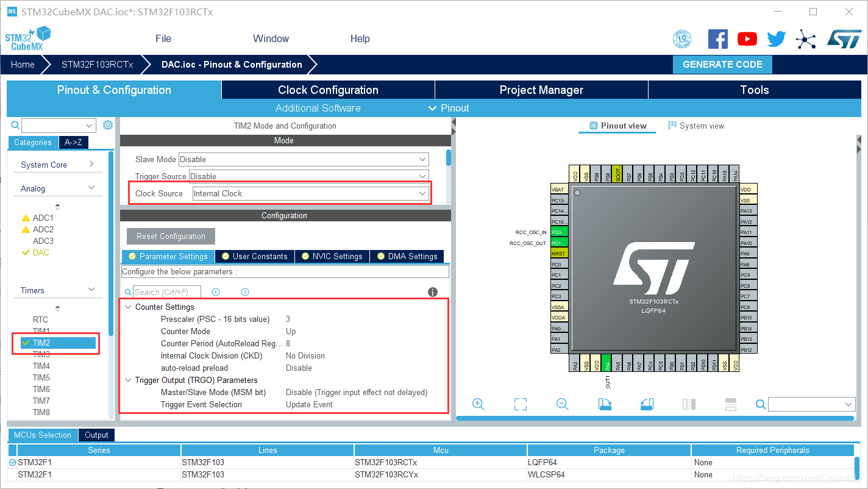Select the selected-MCU radio for STM32F103RCTx row
Screen dimensions: 868x489
tap(13, 463)
